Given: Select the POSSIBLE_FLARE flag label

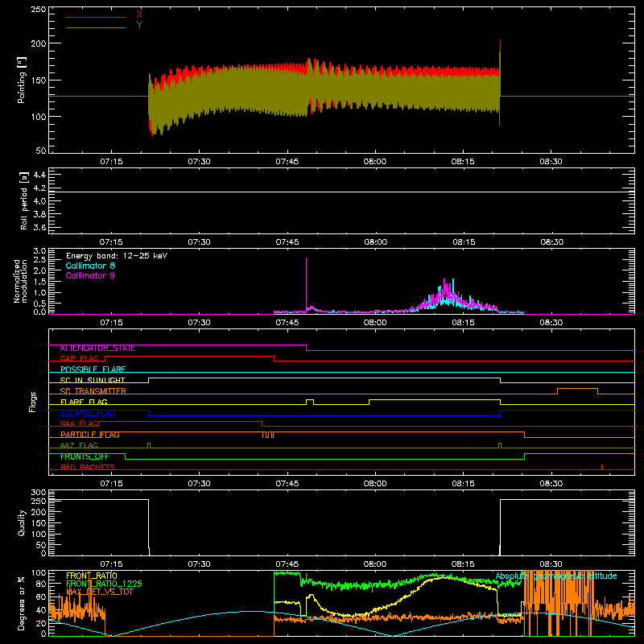Looking at the screenshot, I should (x=93, y=369).
